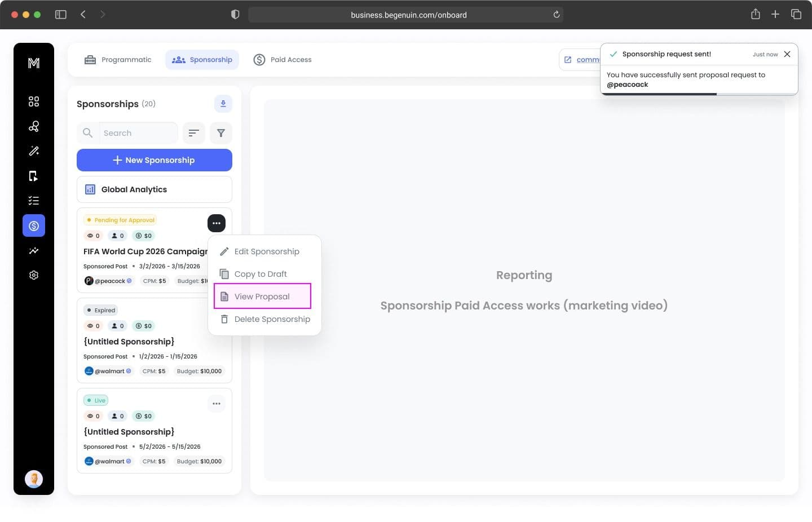This screenshot has height=522, width=812.
Task: Download the sponsorships list
Action: [x=223, y=104]
